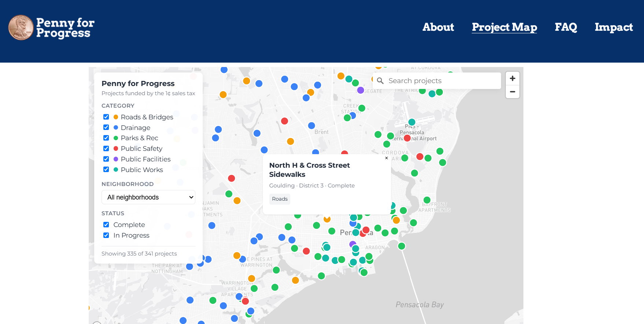Click orange marker near Pines at Warrington

tap(237, 256)
